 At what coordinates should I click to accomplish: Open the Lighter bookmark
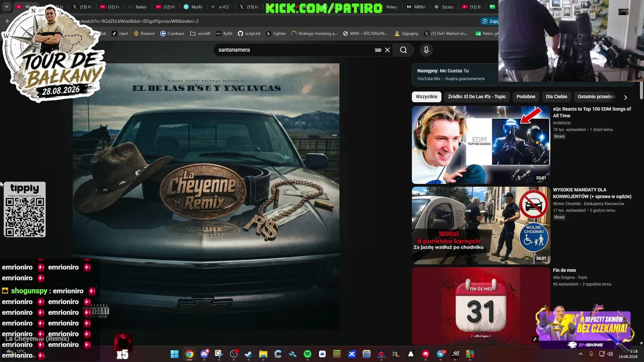(x=276, y=34)
